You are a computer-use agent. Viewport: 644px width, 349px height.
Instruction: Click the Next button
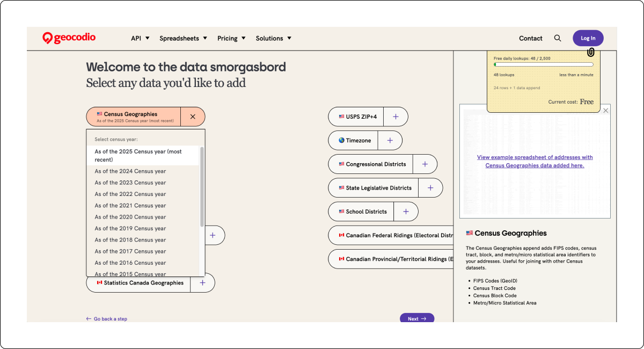coord(417,318)
